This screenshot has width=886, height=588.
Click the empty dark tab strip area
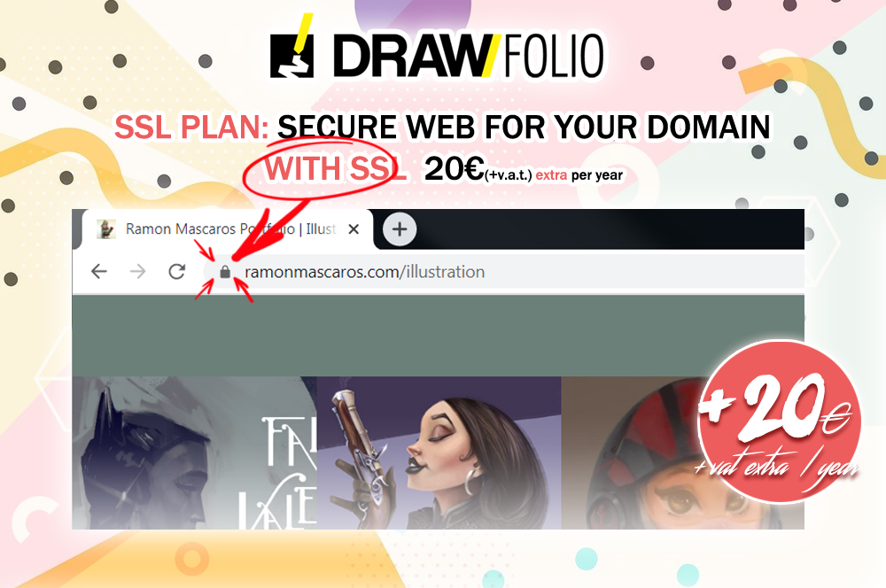coord(610,228)
